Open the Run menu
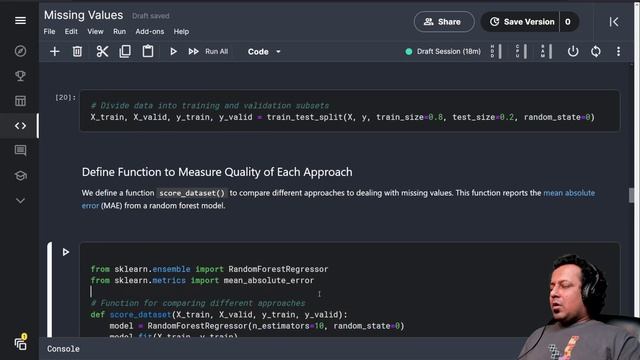 point(119,31)
